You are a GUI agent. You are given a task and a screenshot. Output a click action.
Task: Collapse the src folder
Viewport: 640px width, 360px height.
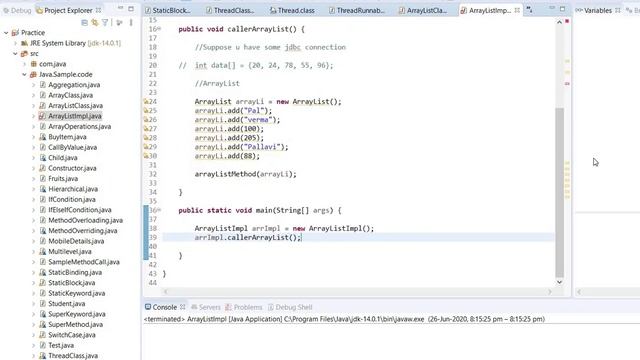pyautogui.click(x=16, y=53)
